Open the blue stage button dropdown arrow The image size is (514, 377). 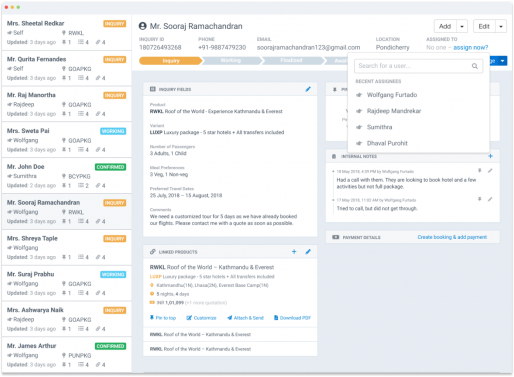(x=502, y=61)
